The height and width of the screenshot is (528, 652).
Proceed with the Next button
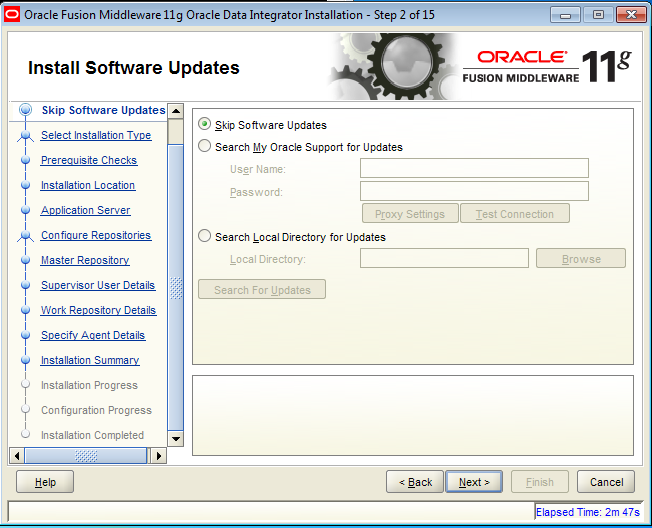tap(474, 482)
